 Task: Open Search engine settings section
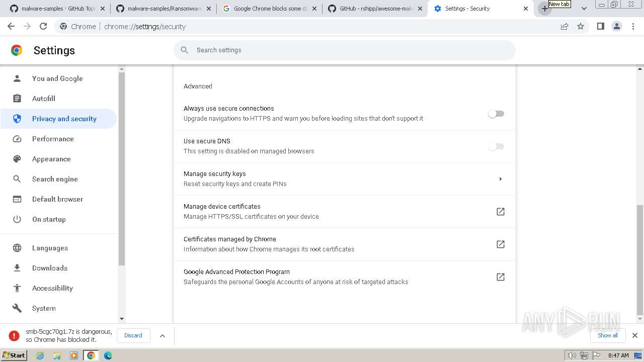point(58,179)
